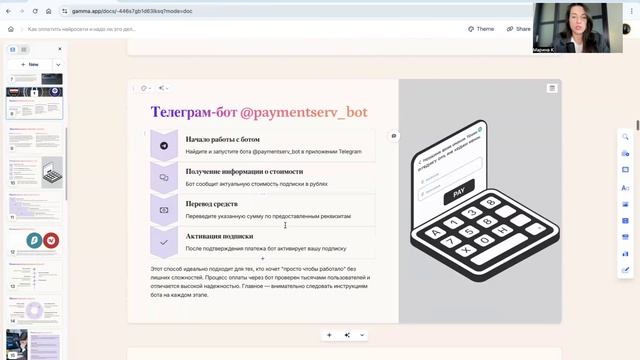Go back in browser history

coord(9,11)
